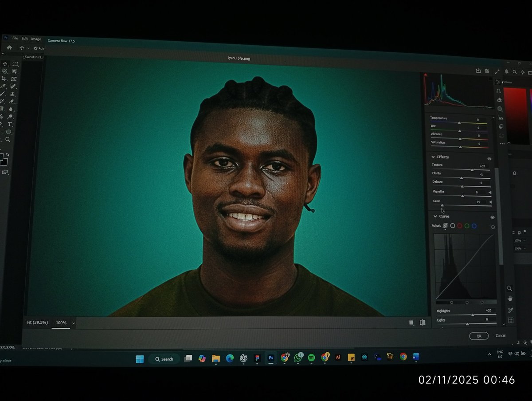Toggle Auto-Select checkbox in options bar
The image size is (532, 401).
tap(36, 48)
